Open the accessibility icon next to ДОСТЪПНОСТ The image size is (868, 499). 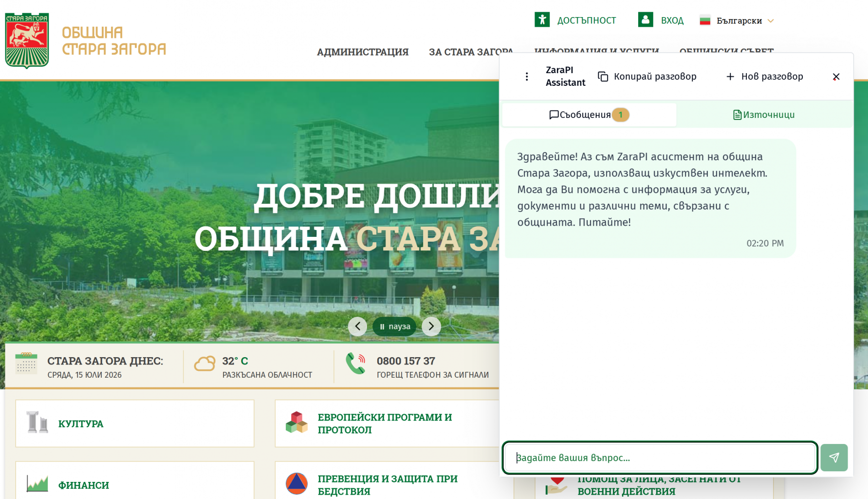[542, 20]
